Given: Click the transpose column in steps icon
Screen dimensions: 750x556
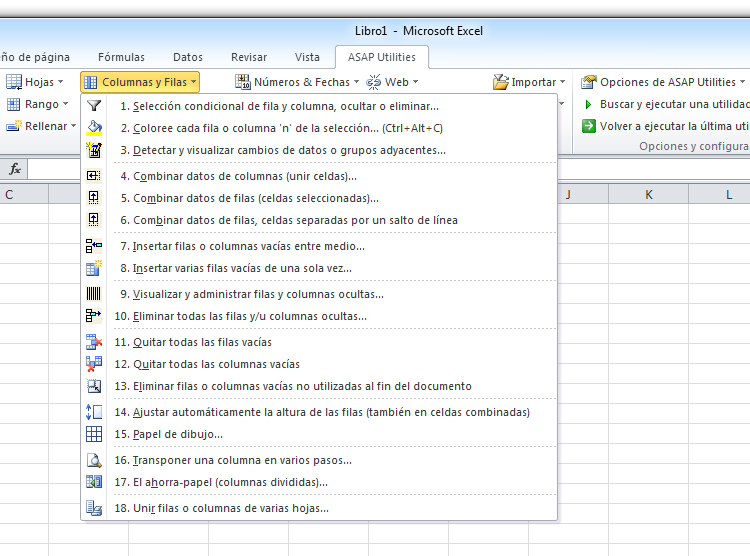Looking at the screenshot, I should tap(94, 460).
